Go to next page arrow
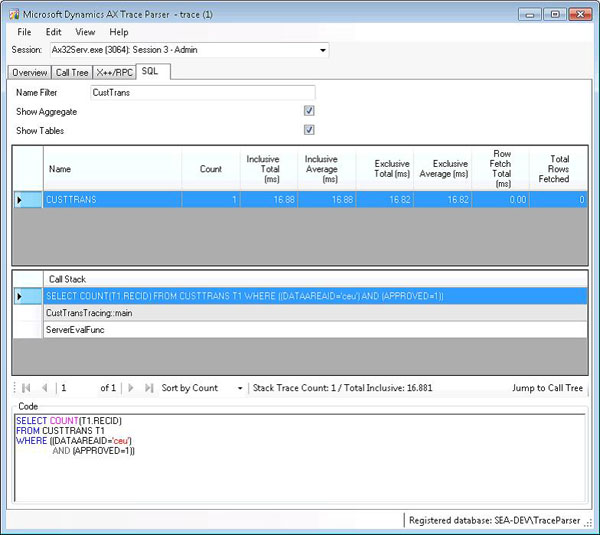Screen dimensions: 600x535 pos(130,388)
